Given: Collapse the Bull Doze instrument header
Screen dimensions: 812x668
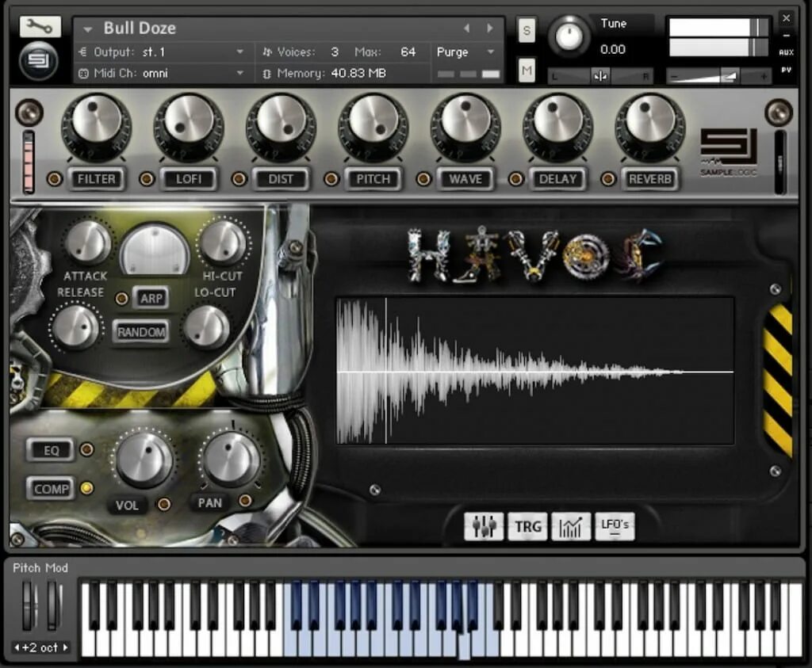Looking at the screenshot, I should pos(87,28).
